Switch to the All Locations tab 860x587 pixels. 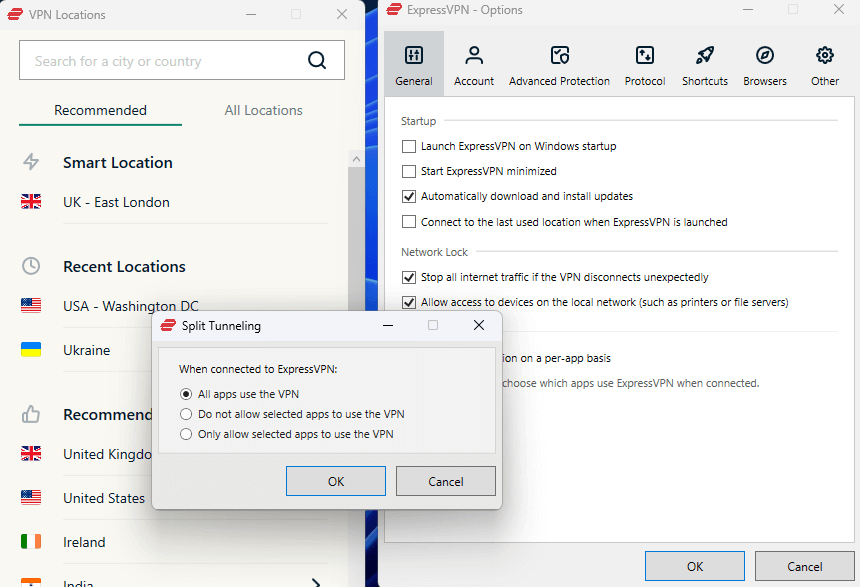(x=263, y=110)
